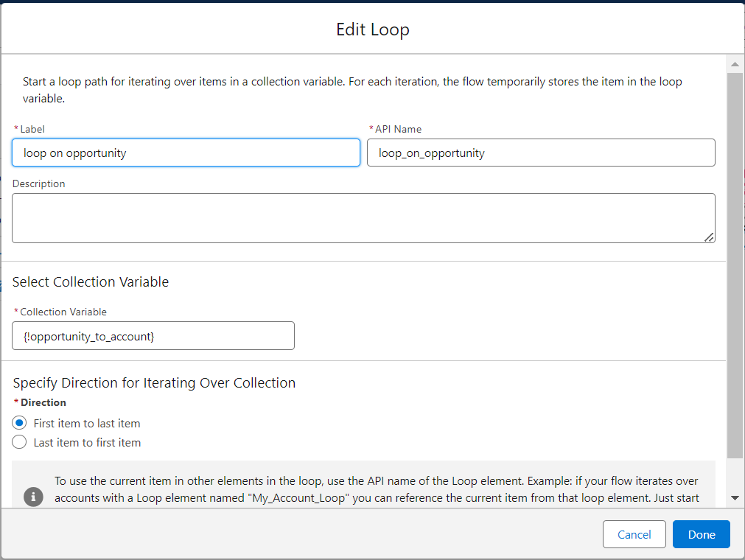The height and width of the screenshot is (560, 745).
Task: Click the scrollbar up arrow
Action: (735, 63)
